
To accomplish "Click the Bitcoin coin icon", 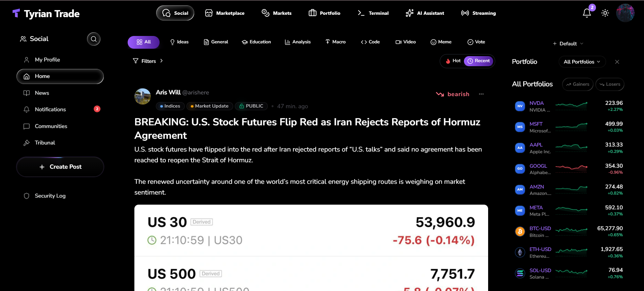I will point(520,232).
